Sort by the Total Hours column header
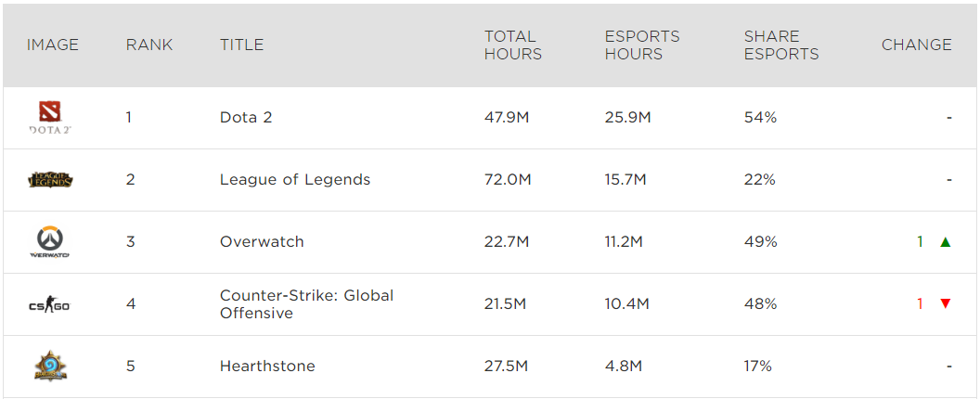Image resolution: width=980 pixels, height=399 pixels. click(x=512, y=45)
